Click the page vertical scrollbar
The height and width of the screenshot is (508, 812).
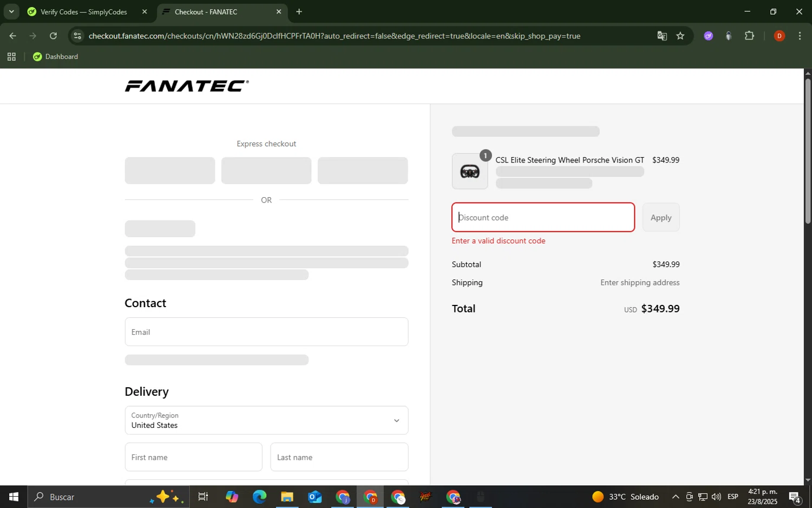tap(808, 152)
